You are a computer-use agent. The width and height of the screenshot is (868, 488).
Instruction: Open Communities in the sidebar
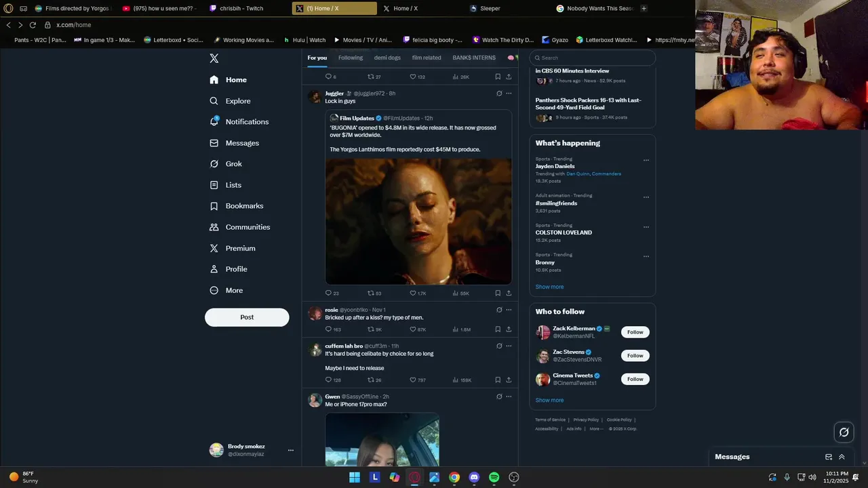click(240, 227)
